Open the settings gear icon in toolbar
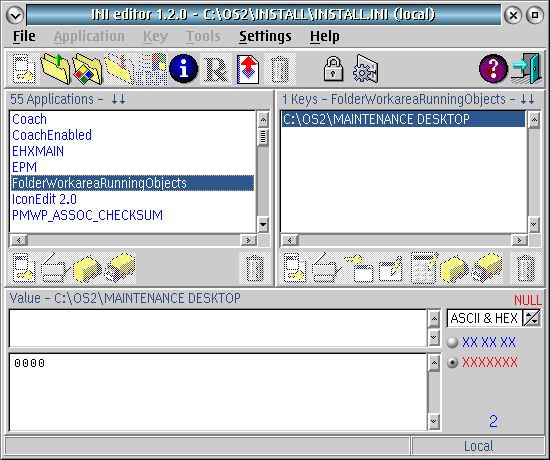 click(x=365, y=69)
